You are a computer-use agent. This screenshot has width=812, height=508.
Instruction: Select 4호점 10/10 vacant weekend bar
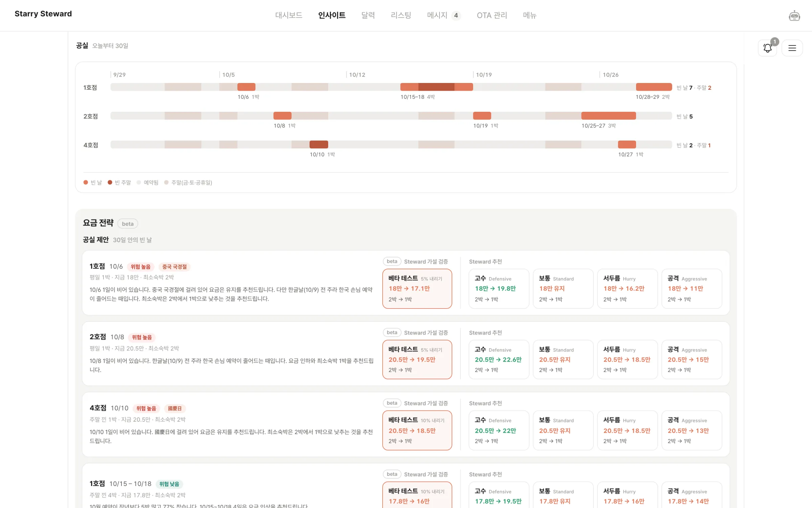pos(319,145)
